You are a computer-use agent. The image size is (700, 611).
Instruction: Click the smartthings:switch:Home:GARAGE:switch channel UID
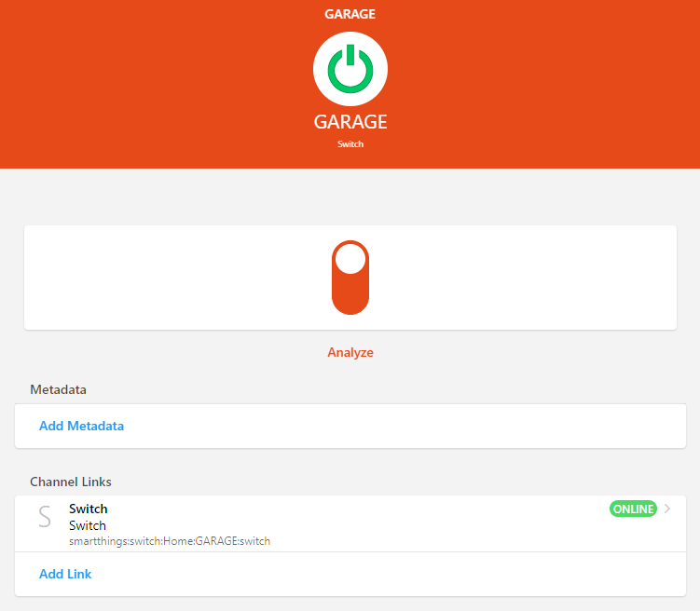170,541
